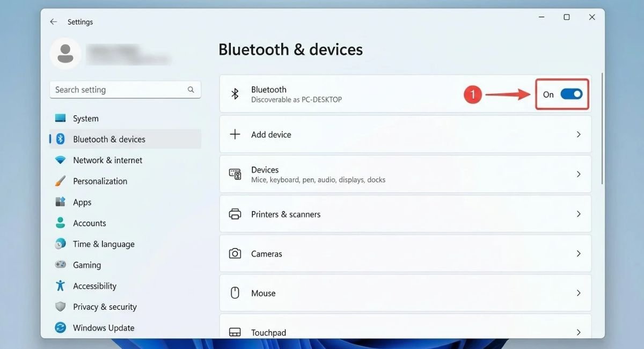This screenshot has width=644, height=349.
Task: Go to Windows Update page
Action: (125, 328)
